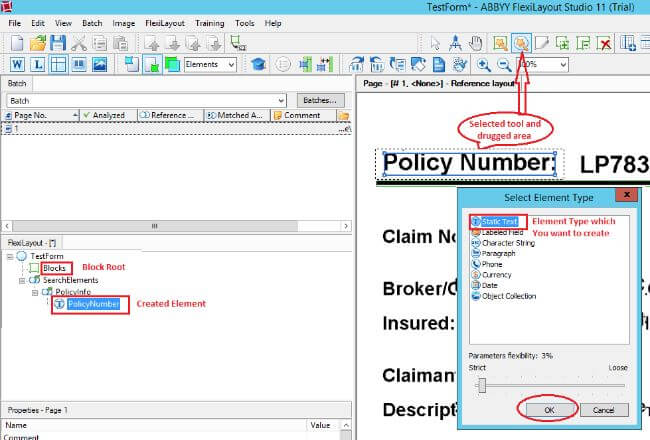Image resolution: width=650 pixels, height=440 pixels.
Task: Toggle the grid separators display button
Action: (x=58, y=64)
